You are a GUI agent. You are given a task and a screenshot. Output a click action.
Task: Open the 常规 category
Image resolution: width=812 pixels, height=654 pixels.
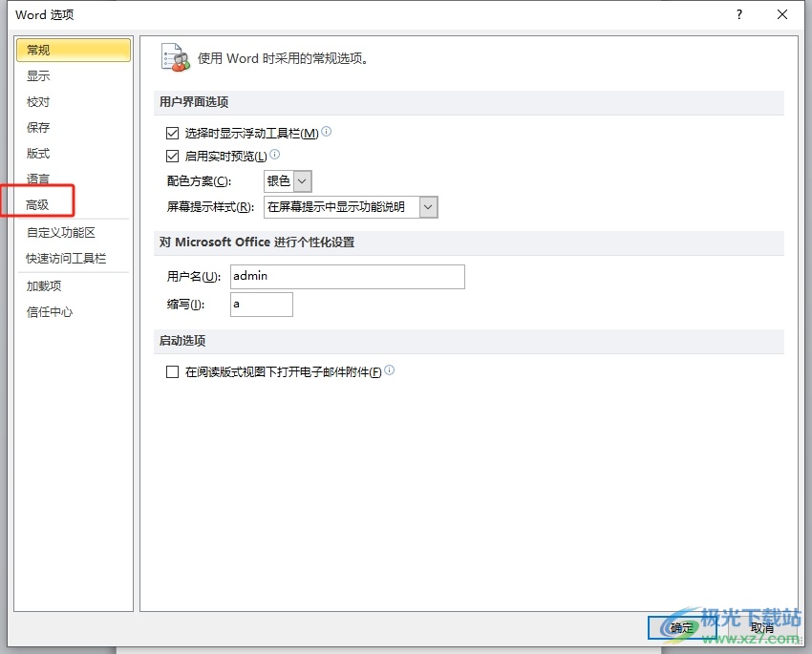click(x=73, y=51)
